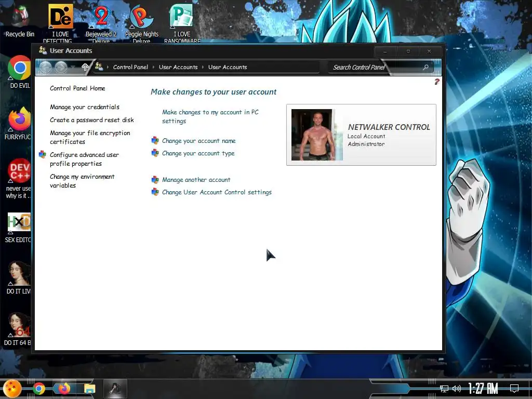This screenshot has width=532, height=399.
Task: Open Manage your credentials
Action: [x=85, y=107]
